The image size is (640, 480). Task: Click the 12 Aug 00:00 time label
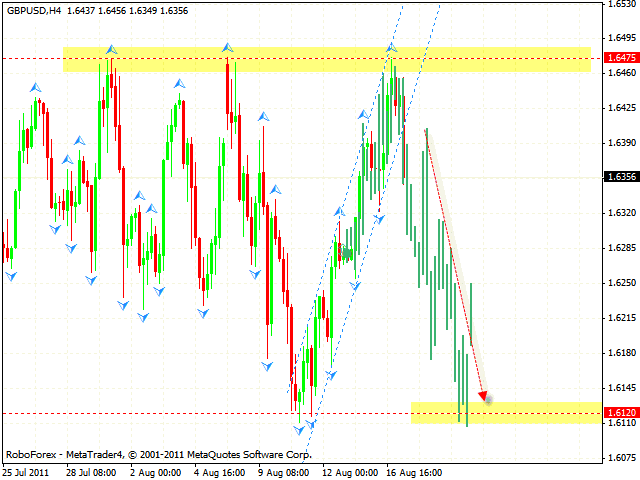click(347, 471)
